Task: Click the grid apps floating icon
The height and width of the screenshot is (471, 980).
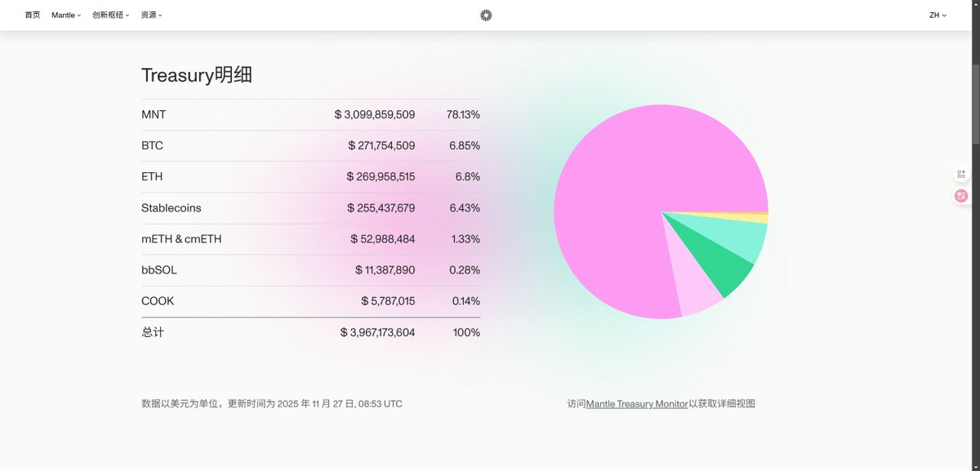Action: pyautogui.click(x=961, y=174)
